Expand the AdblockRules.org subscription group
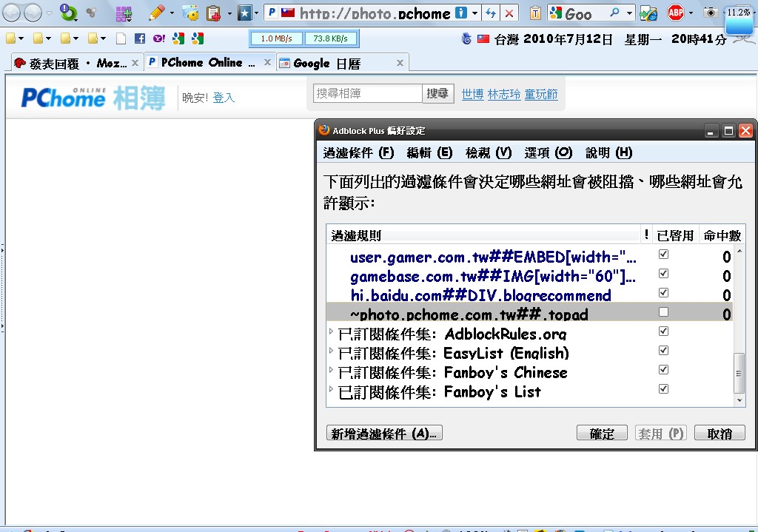Screen dimensions: 758x532 [331, 331]
